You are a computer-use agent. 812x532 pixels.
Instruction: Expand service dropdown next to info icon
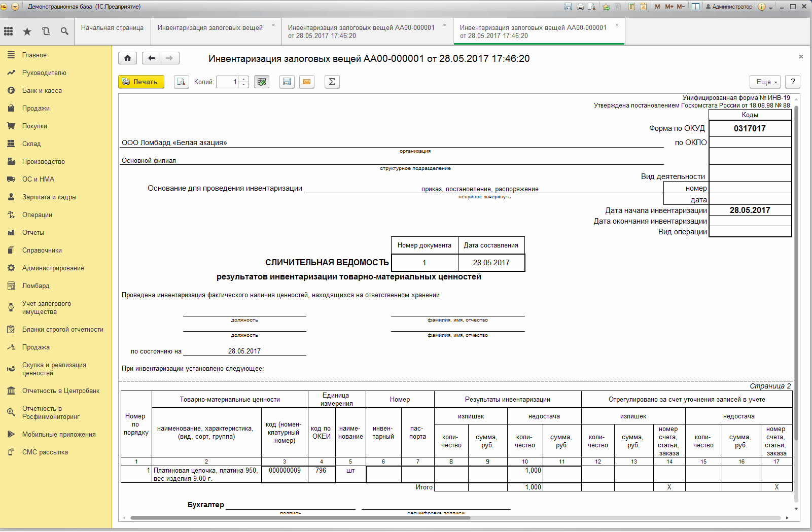point(771,7)
